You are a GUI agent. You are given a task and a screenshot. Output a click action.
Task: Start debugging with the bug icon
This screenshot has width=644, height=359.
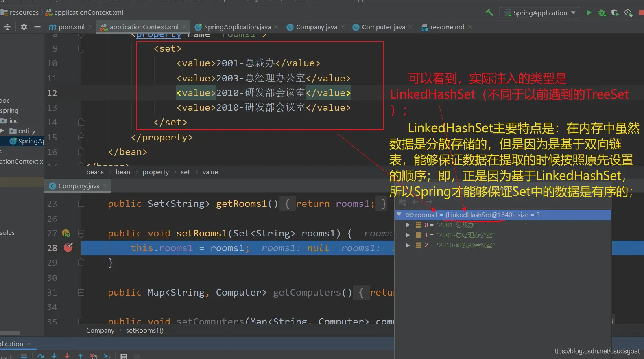[x=602, y=13]
